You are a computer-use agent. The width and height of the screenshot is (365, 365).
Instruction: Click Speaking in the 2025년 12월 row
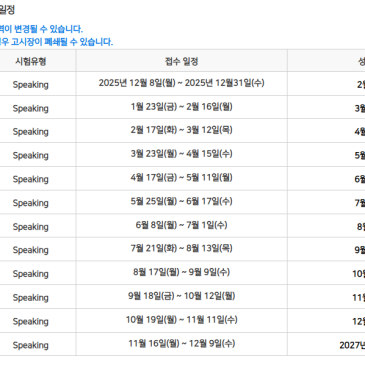click(x=31, y=85)
